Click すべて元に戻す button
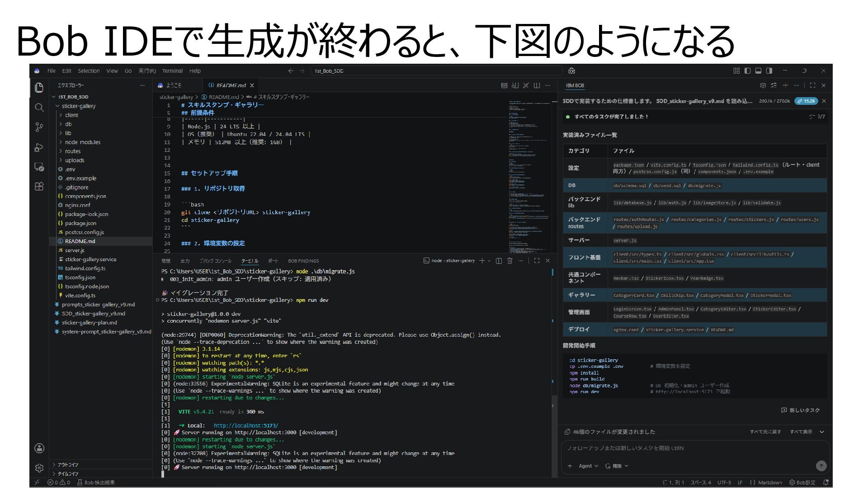 point(765,432)
